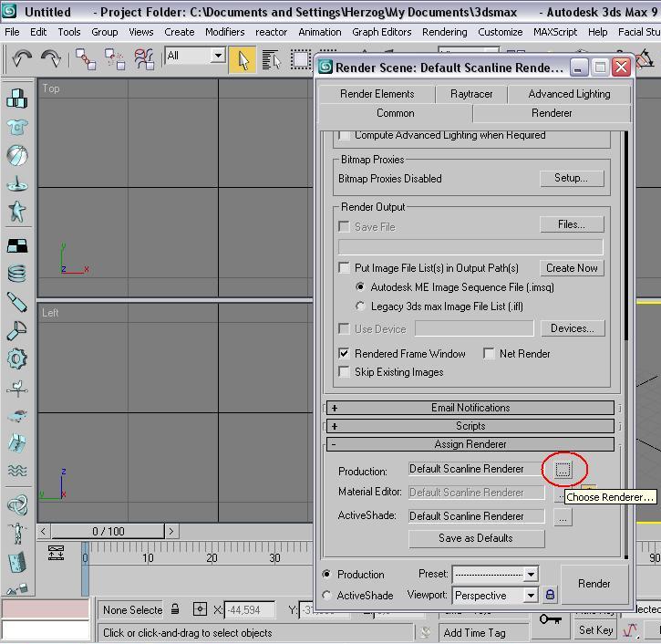661x644 pixels.
Task: Click the X coordinate input field
Action: click(250, 610)
